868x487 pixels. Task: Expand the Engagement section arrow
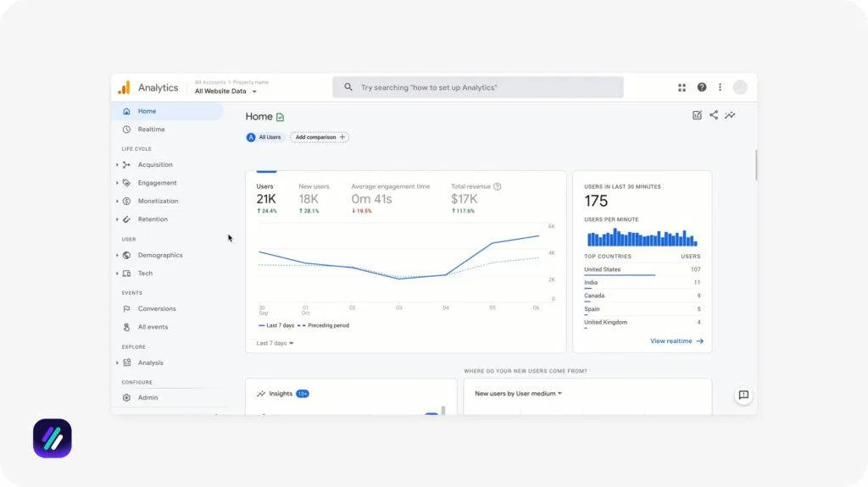pos(117,183)
